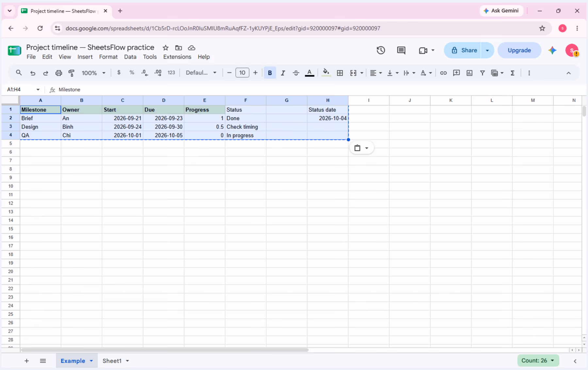
Task: Add a comment from the toolbar
Action: (456, 73)
